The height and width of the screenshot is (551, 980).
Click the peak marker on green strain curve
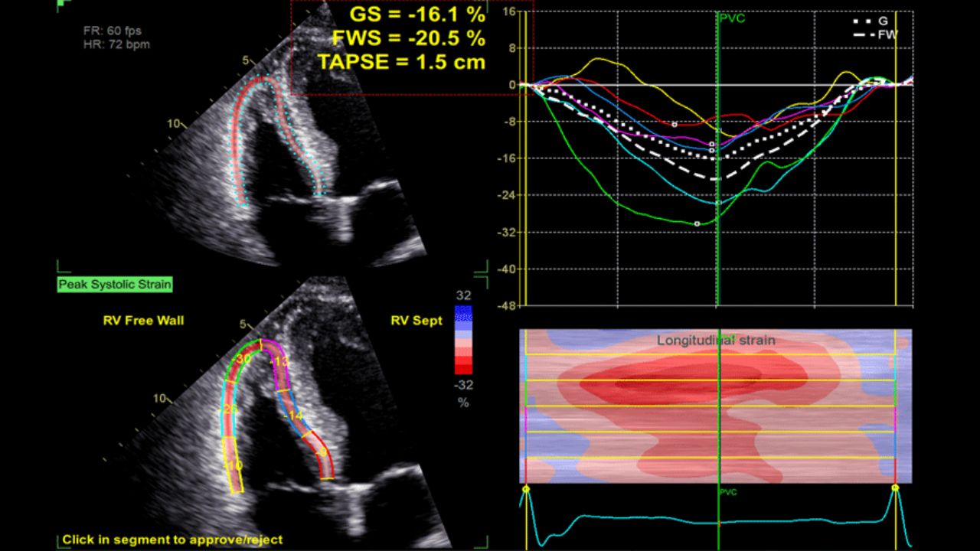pyautogui.click(x=697, y=223)
